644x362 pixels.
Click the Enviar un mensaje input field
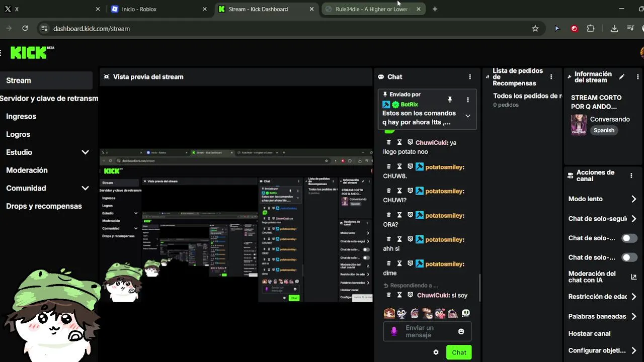point(427,331)
